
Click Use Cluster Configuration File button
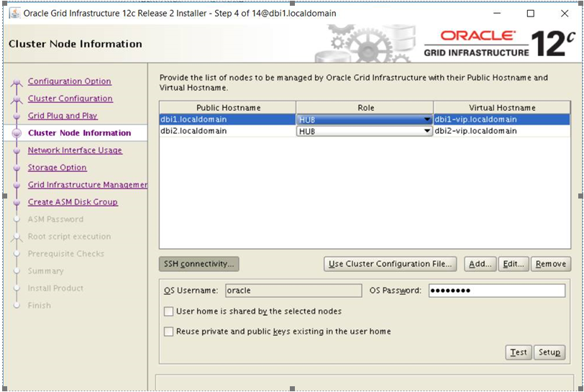[390, 264]
